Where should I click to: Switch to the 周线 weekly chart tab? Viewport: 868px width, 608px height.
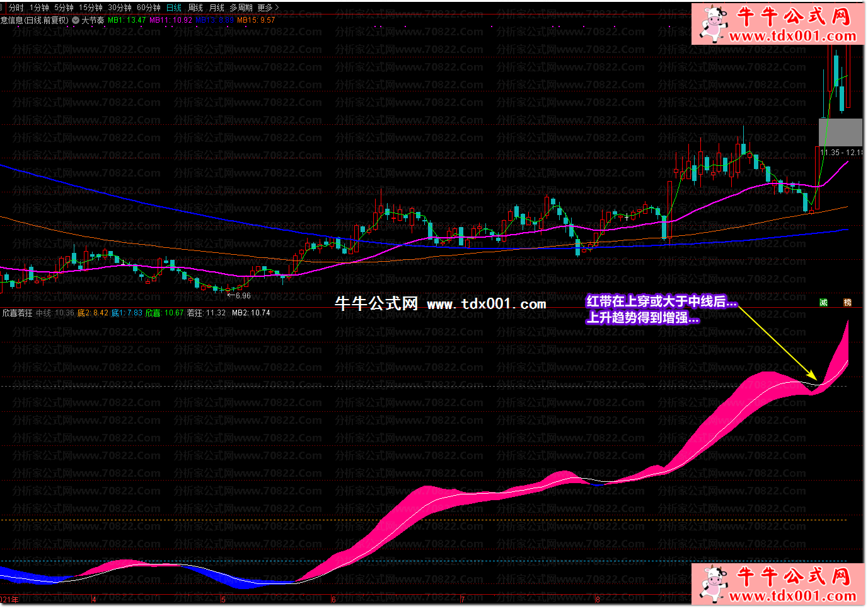[x=195, y=8]
